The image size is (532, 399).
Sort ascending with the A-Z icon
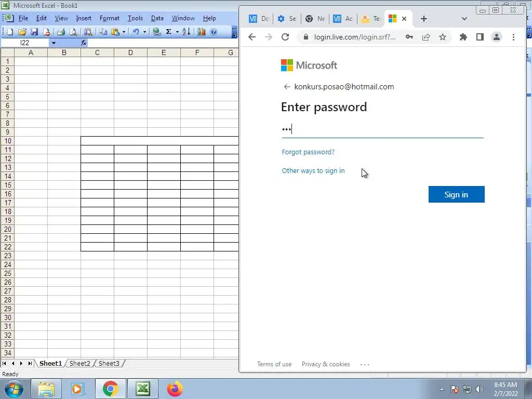[187, 32]
